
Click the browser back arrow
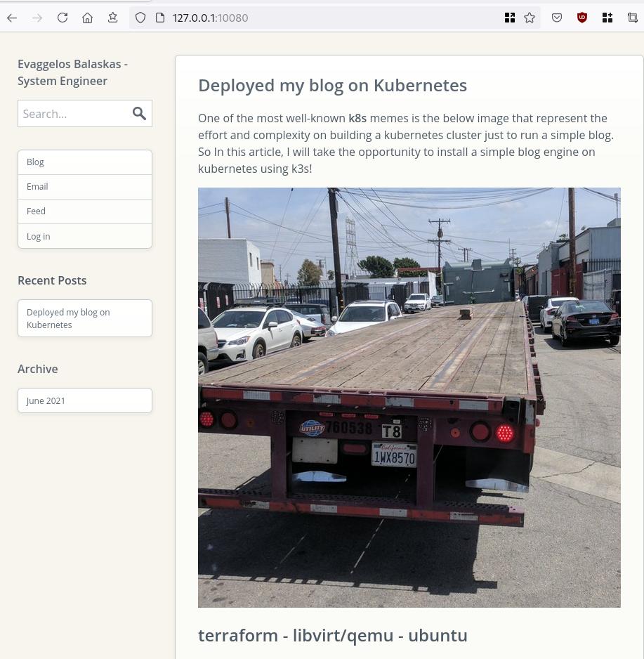[x=12, y=18]
